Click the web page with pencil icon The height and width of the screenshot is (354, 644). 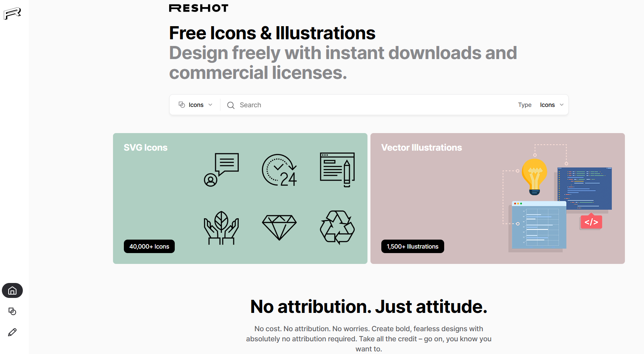point(337,170)
